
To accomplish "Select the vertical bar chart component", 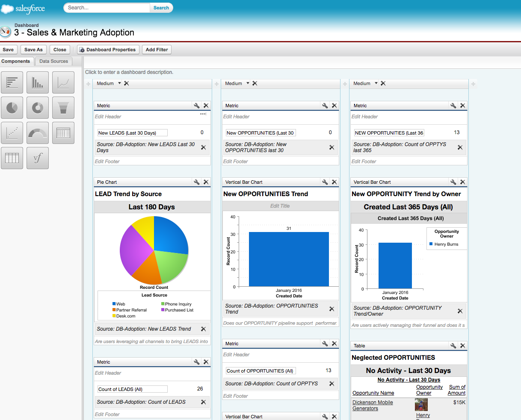I will 38,82.
